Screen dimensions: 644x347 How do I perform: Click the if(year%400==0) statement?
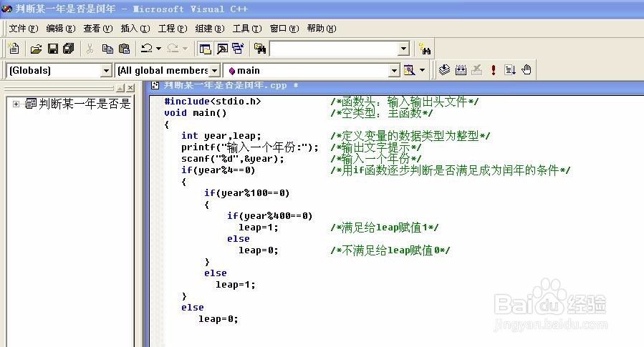[270, 216]
